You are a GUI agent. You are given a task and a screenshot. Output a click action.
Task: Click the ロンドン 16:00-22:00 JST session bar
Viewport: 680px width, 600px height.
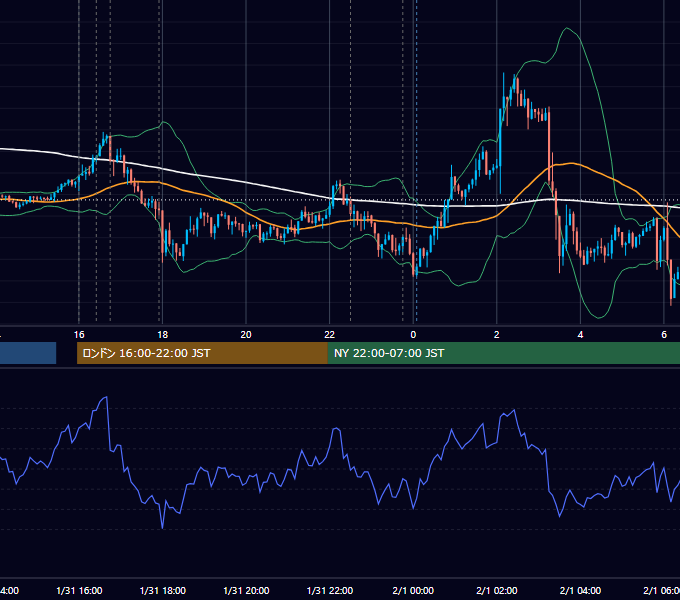(202, 353)
